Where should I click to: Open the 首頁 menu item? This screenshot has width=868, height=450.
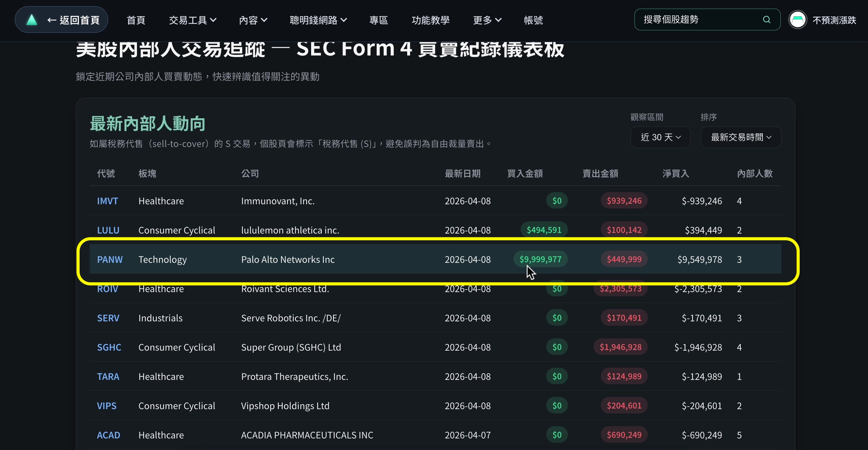pos(136,20)
